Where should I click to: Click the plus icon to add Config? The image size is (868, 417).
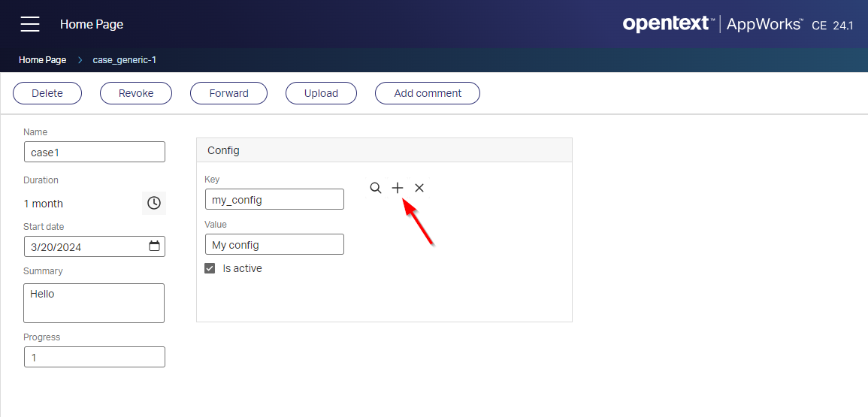[398, 188]
